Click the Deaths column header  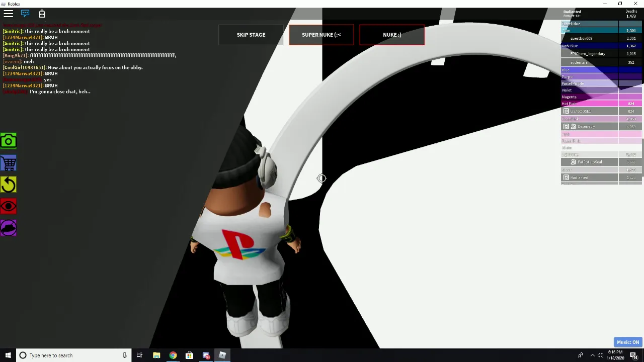coord(631,11)
